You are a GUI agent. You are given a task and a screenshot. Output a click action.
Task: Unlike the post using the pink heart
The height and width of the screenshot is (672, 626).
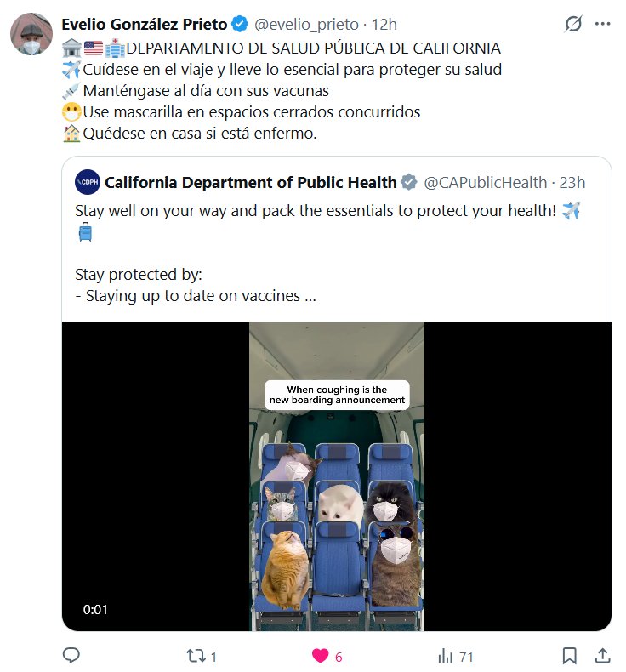pyautogui.click(x=321, y=656)
